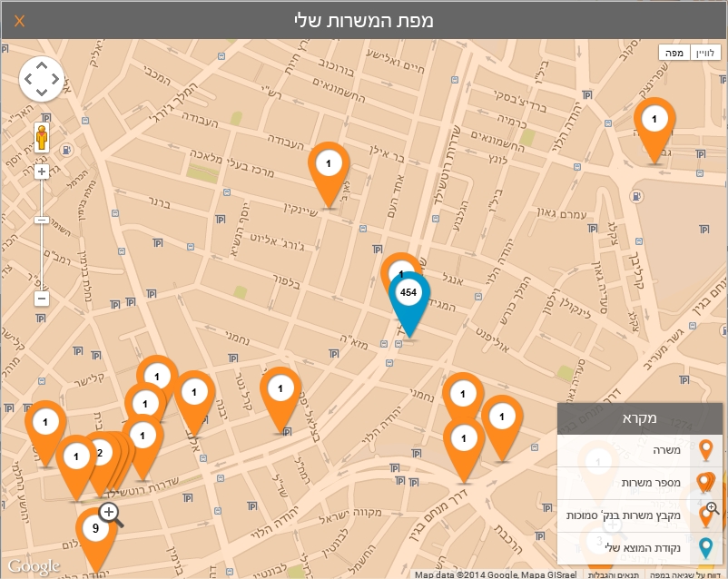Switch to satellite view with the לוויין button

coord(705,53)
